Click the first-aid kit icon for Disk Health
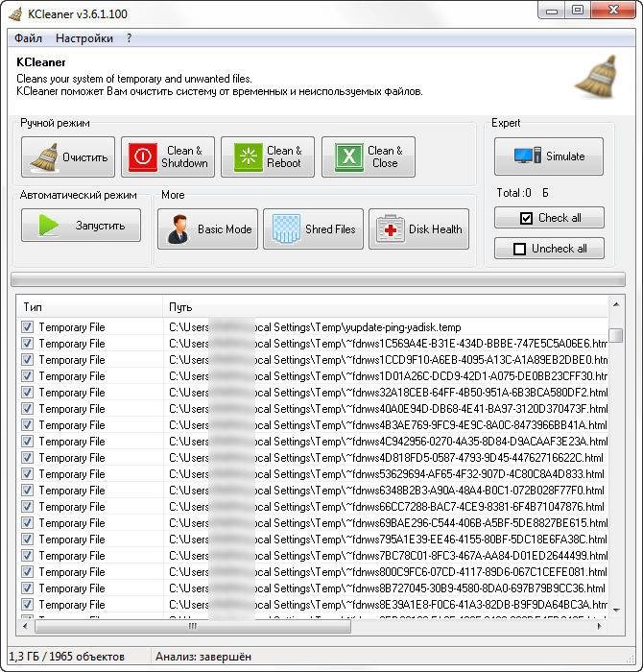This screenshot has height=672, width=643. click(390, 228)
